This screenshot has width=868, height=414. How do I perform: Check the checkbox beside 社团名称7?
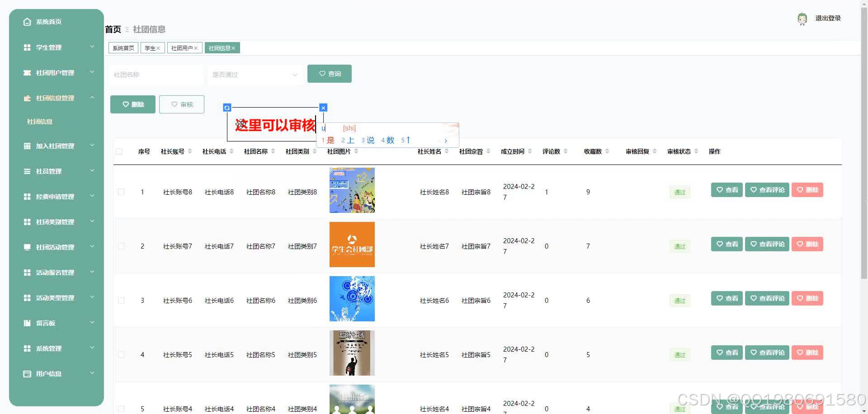coord(121,246)
